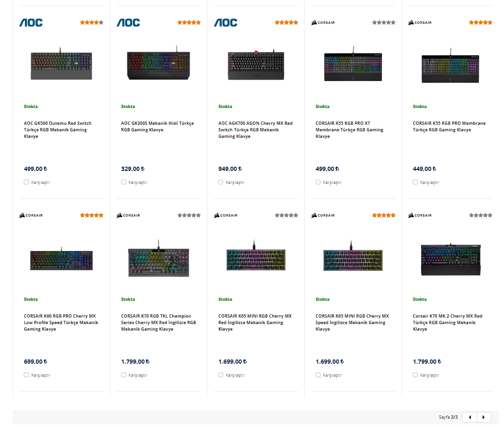
Task: Click Corsair logo on K65 MINI Red card
Action: tap(225, 215)
